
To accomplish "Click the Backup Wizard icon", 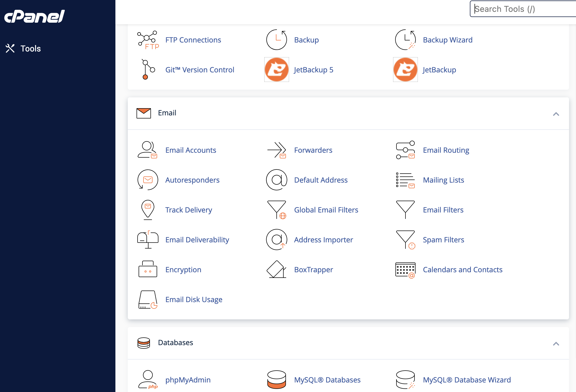I will coord(405,40).
